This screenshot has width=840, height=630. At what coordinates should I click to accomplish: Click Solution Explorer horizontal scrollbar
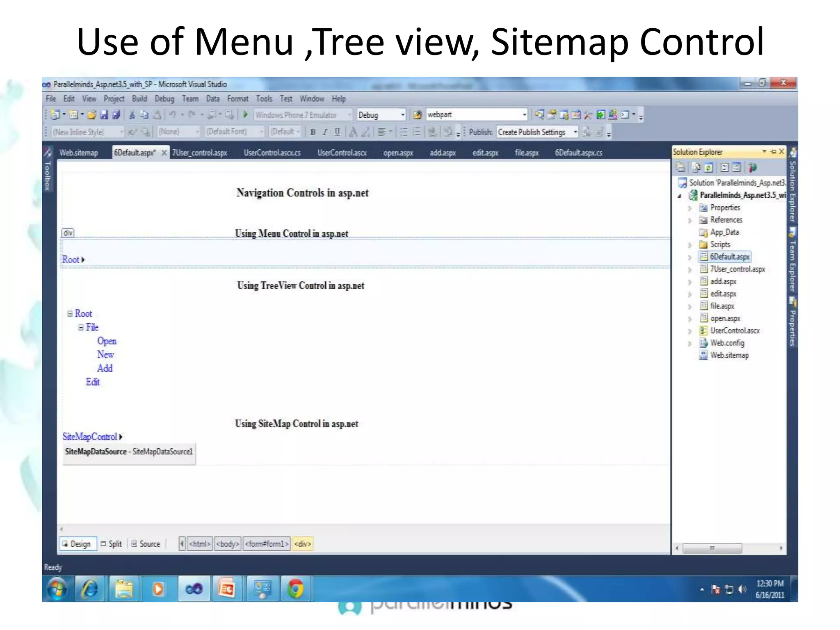(712, 548)
